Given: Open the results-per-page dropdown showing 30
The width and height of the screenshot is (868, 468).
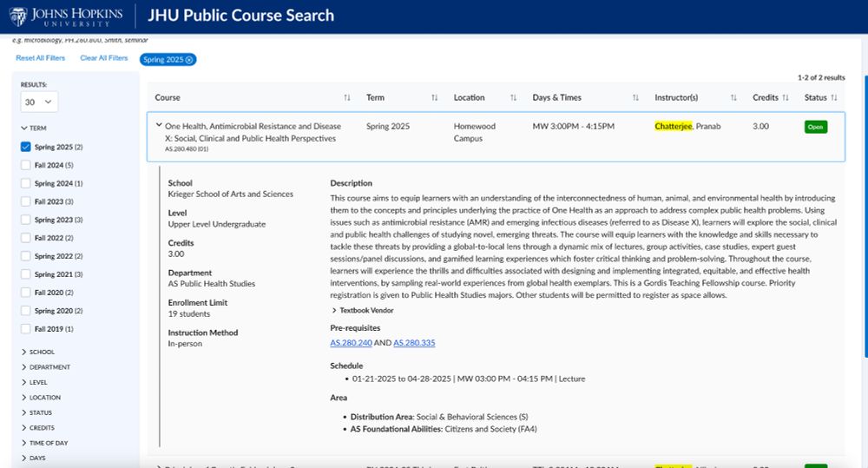Looking at the screenshot, I should [x=39, y=102].
